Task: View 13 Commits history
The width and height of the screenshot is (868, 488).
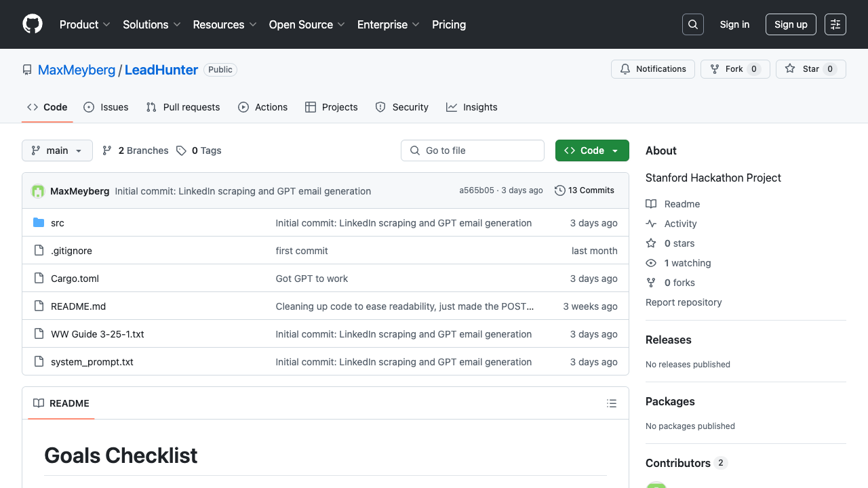Action: click(x=585, y=190)
